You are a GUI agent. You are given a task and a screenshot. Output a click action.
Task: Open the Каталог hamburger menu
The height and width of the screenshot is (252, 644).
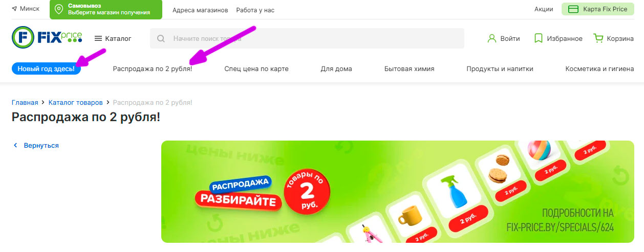[x=99, y=38]
